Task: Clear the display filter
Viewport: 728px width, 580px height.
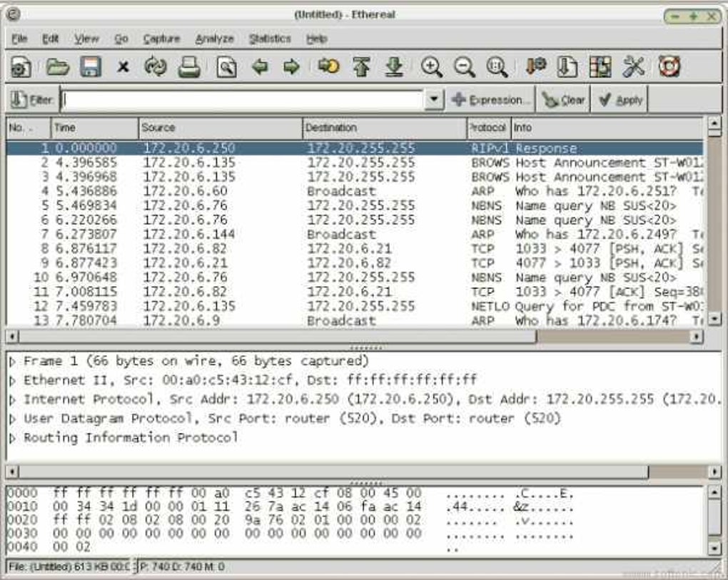Action: coord(563,100)
